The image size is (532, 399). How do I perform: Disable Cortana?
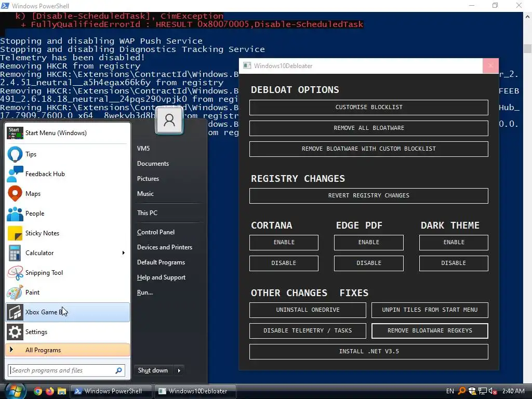tap(284, 263)
